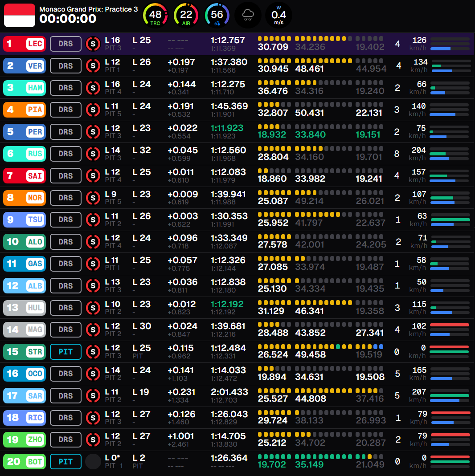This screenshot has width=475, height=476.
Task: Click the soft tyre icon in VER row
Action: [x=93, y=65]
